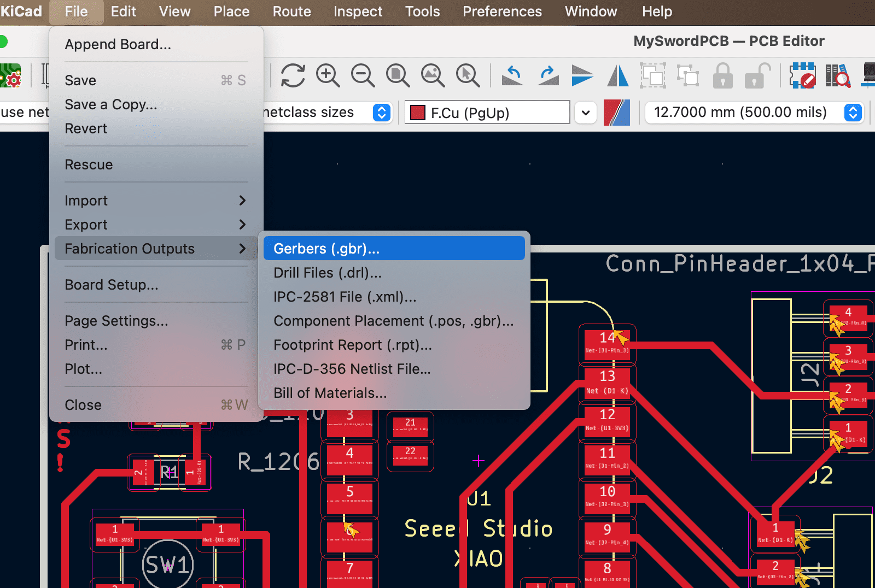This screenshot has height=588, width=875.
Task: Open the Footprint library browser icon
Action: tap(837, 75)
